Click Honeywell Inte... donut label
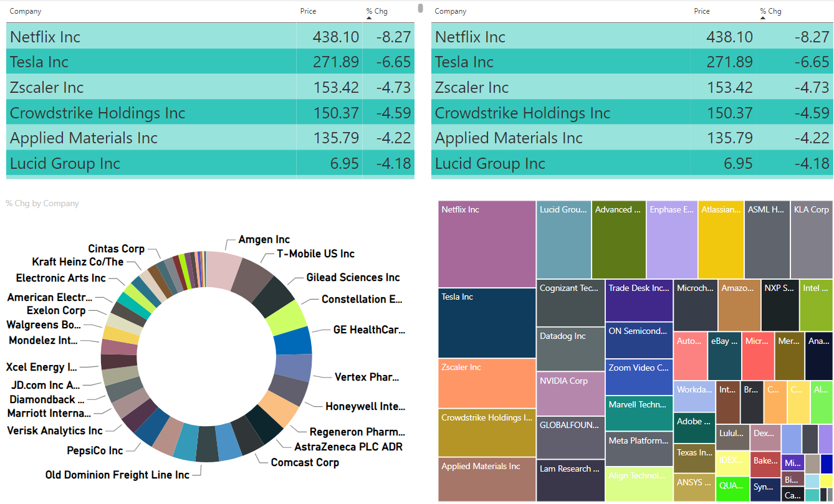The image size is (834, 504). pos(365,406)
